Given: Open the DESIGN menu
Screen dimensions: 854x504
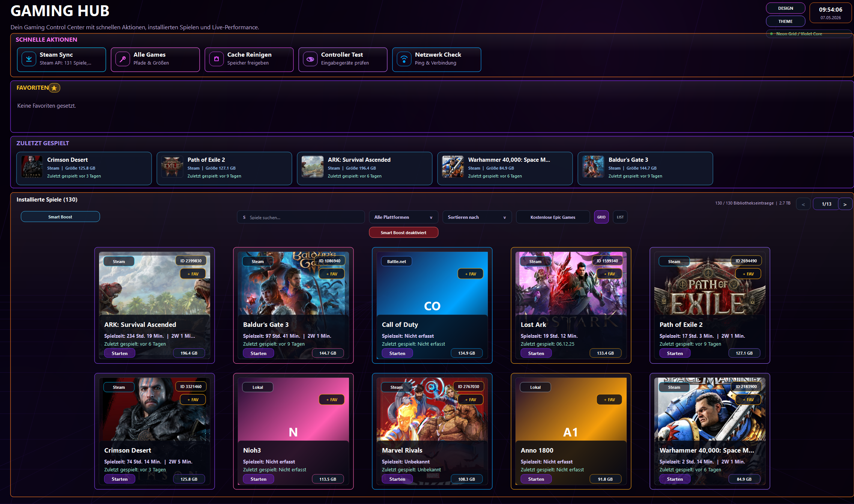Looking at the screenshot, I should [x=786, y=8].
